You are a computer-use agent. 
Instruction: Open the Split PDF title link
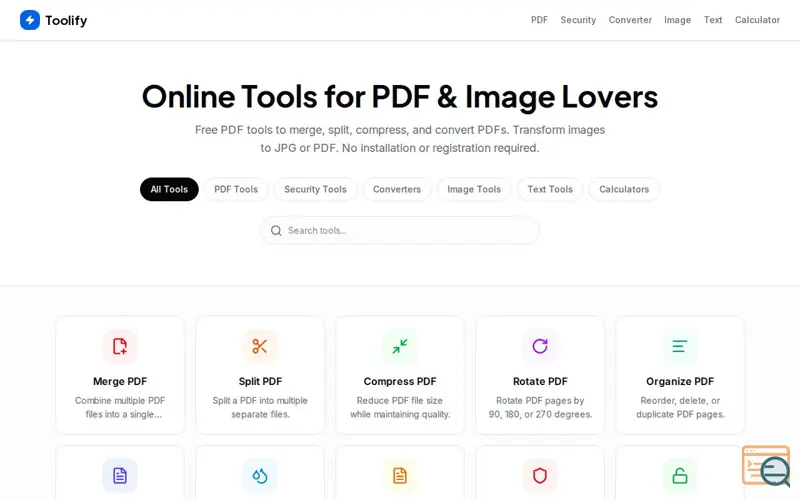[x=260, y=381]
